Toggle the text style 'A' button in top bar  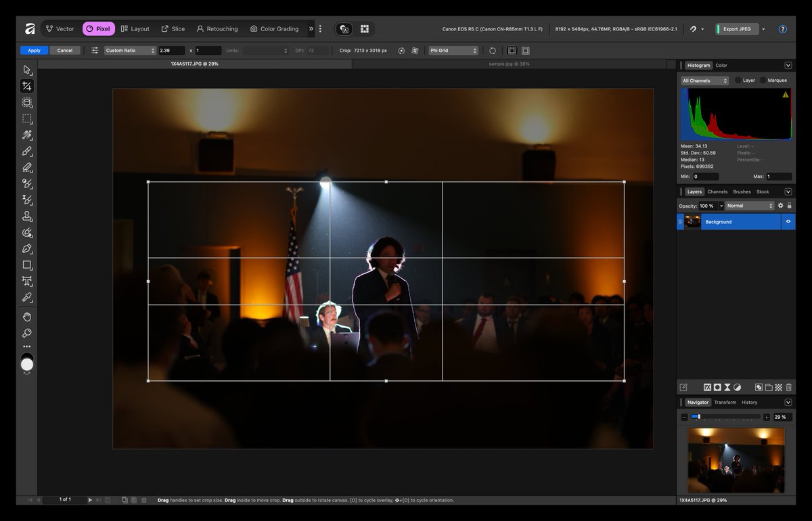344,29
